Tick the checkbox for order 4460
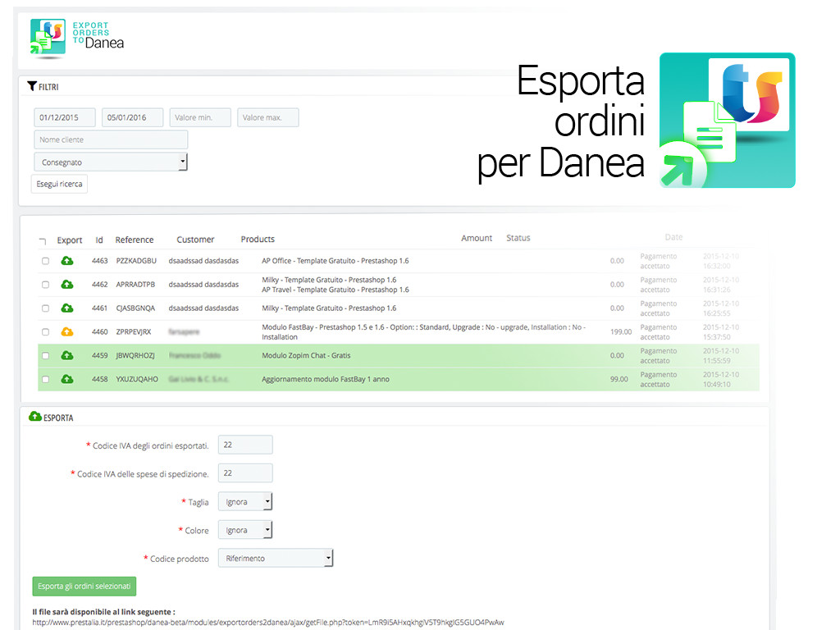Viewport: 840px width, 630px height. (x=46, y=331)
